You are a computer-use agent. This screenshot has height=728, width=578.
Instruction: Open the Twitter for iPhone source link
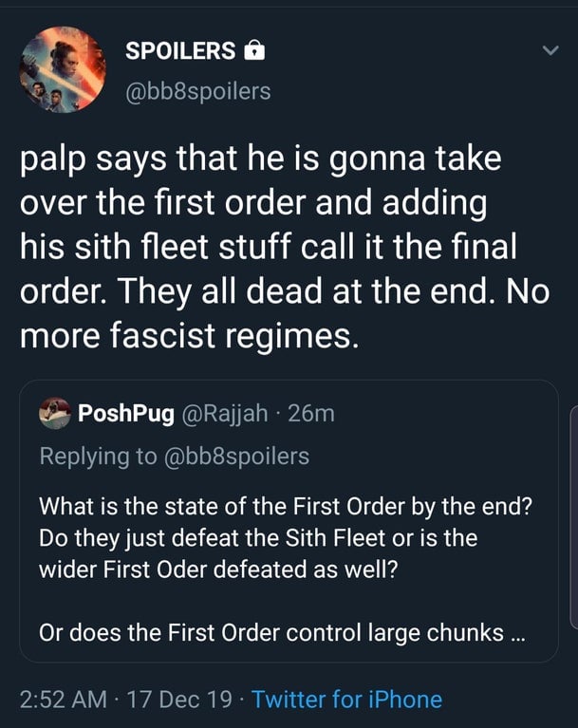[346, 700]
